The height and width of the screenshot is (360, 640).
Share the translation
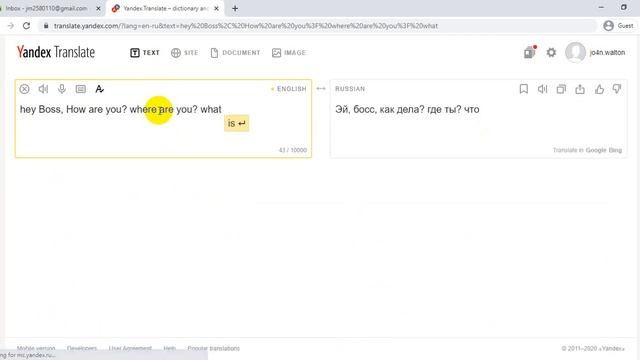pyautogui.click(x=580, y=89)
